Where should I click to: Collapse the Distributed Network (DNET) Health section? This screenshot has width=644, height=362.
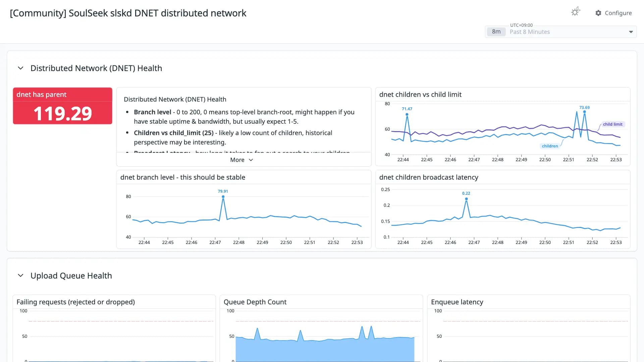point(20,68)
